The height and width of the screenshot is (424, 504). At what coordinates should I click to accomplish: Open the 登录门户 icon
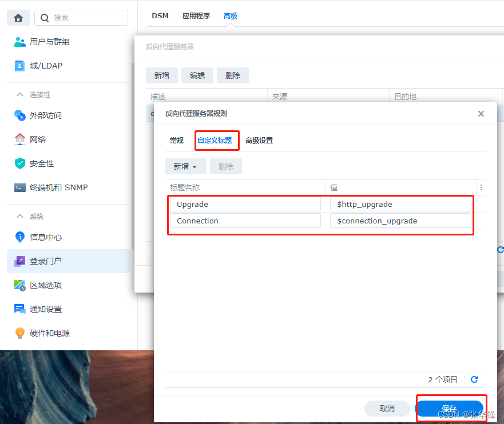pyautogui.click(x=20, y=261)
